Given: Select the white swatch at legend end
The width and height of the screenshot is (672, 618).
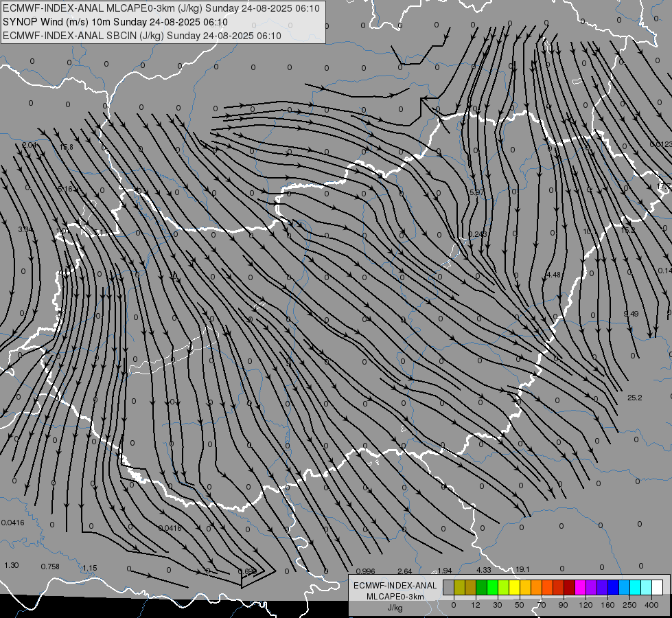Looking at the screenshot, I should click(658, 587).
